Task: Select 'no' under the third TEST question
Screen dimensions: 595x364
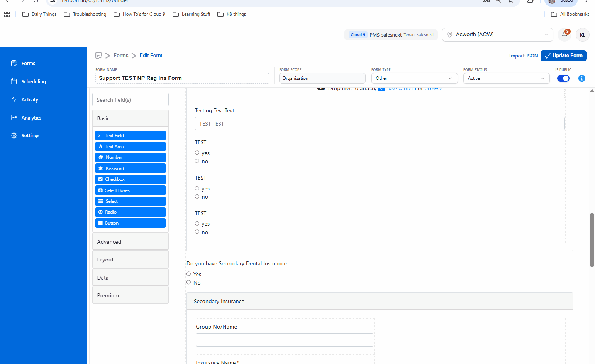Action: tap(197, 232)
